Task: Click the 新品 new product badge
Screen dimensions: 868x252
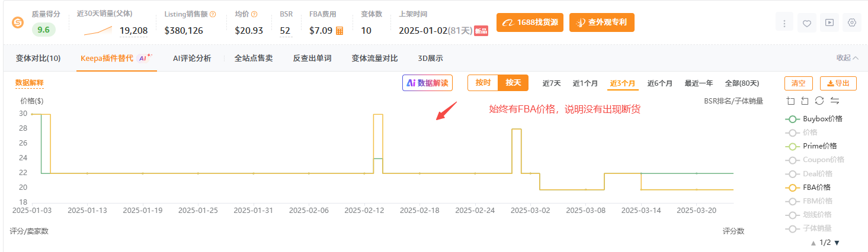Action: point(481,31)
